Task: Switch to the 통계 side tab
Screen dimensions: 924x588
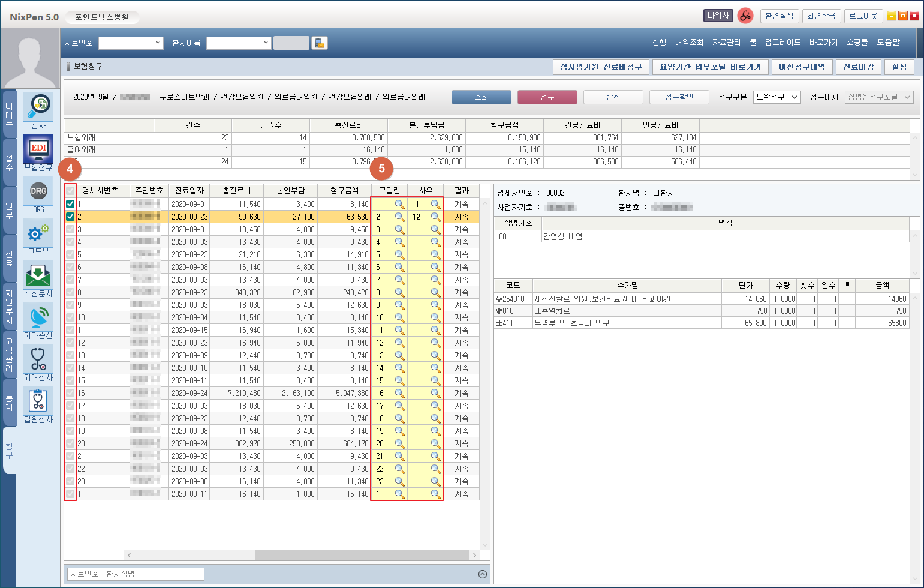Action: tap(10, 403)
